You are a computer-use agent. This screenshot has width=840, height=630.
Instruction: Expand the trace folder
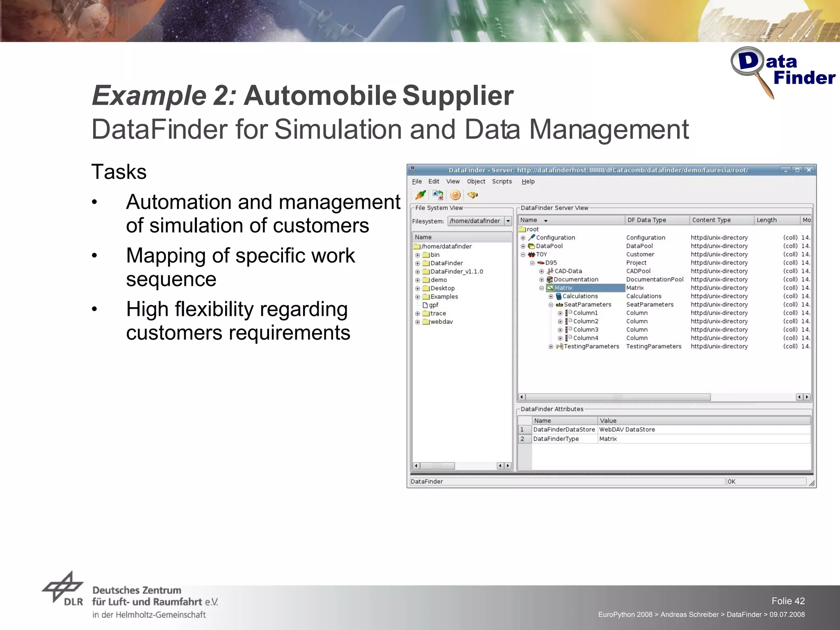pos(418,313)
